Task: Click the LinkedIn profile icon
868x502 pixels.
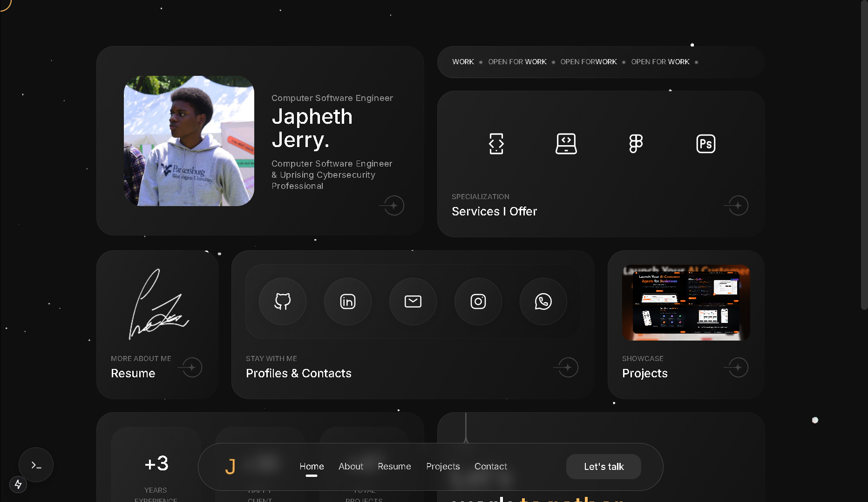Action: click(348, 301)
